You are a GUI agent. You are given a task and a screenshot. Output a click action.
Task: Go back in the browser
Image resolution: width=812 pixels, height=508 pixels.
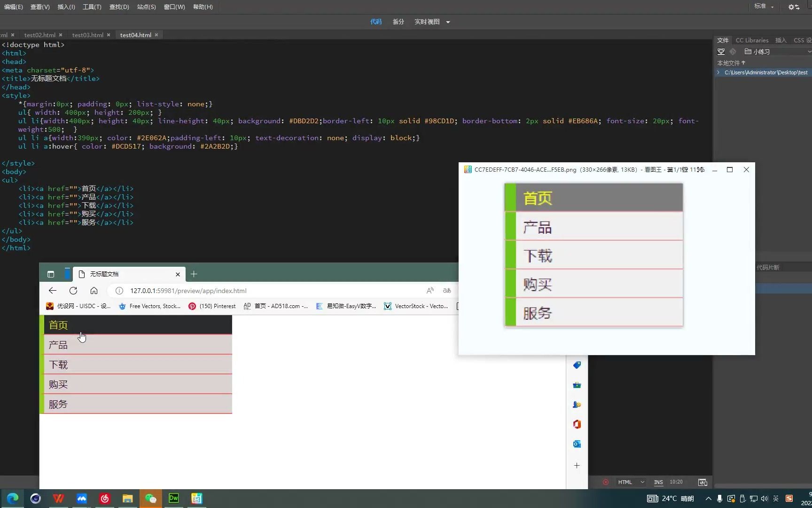pyautogui.click(x=53, y=291)
